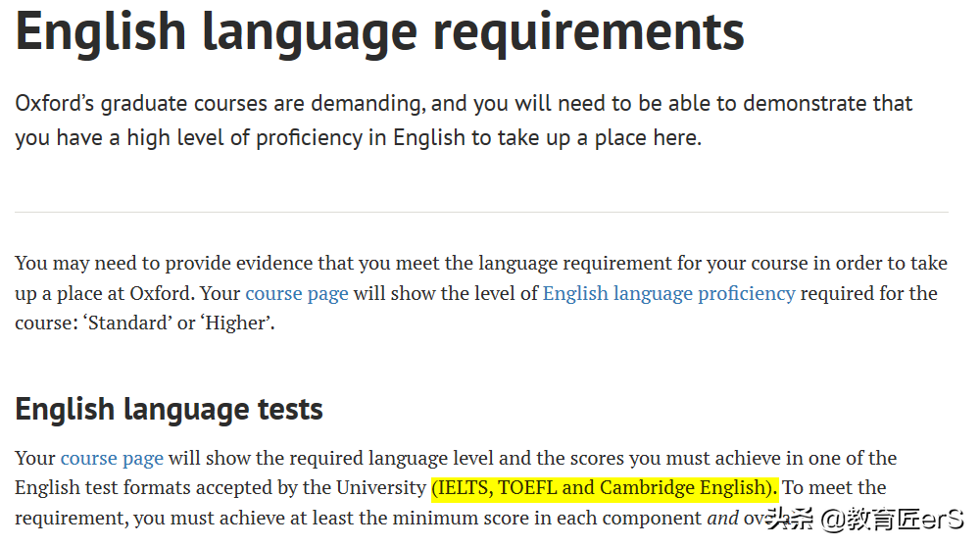The image size is (980, 547).
Task: Click 'Cambridge English' in the highlighted text
Action: pyautogui.click(x=681, y=487)
